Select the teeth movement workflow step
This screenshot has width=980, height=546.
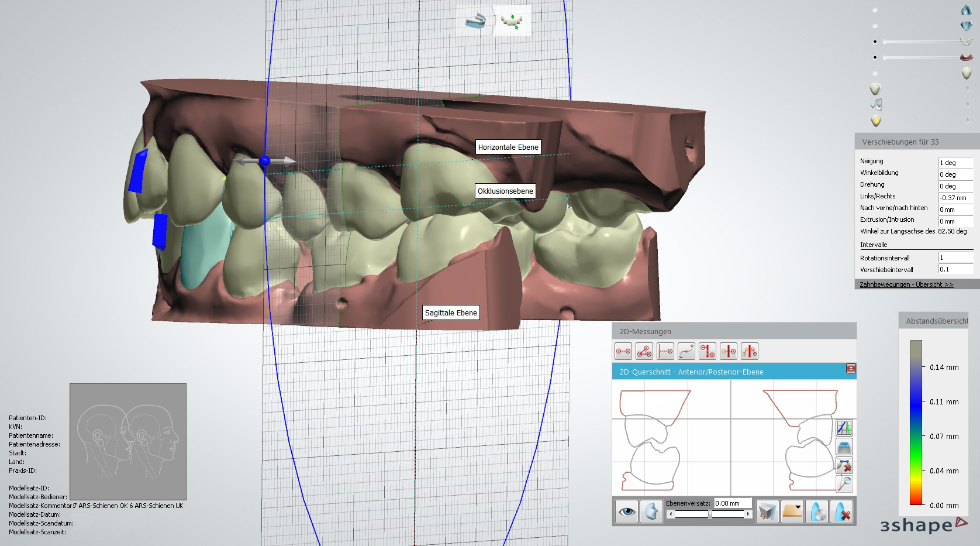coord(512,21)
